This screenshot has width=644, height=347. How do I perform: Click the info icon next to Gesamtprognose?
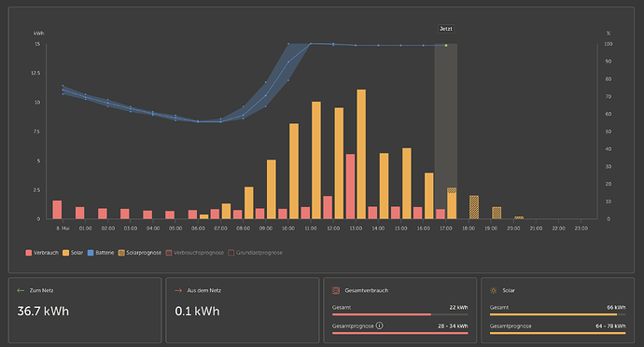point(380,326)
